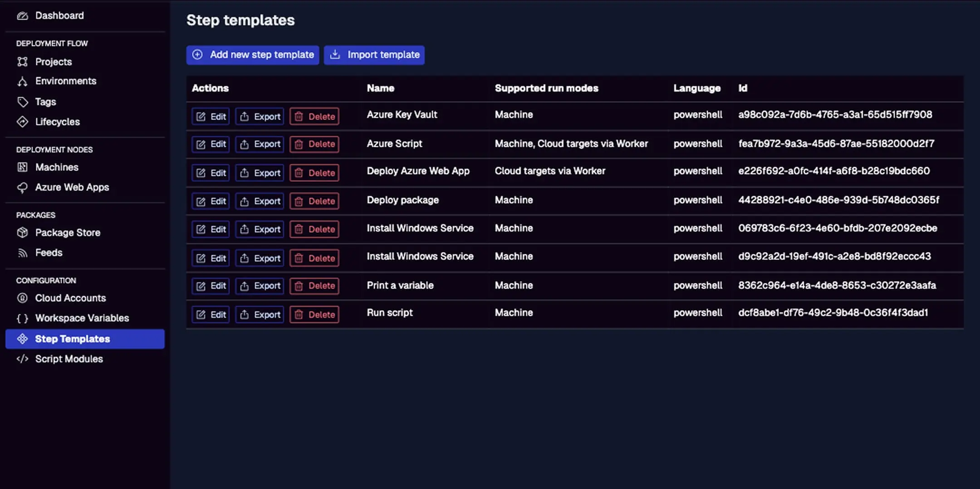
Task: Click the Environments icon
Action: click(x=23, y=81)
